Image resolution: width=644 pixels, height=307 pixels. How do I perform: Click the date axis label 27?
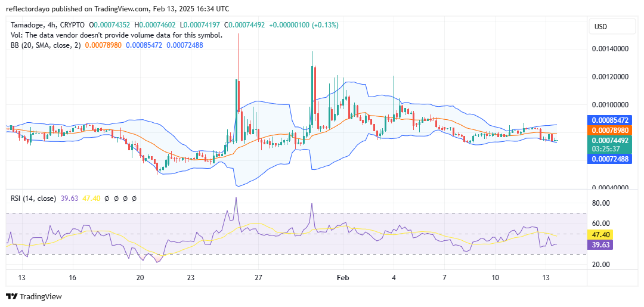(259, 278)
